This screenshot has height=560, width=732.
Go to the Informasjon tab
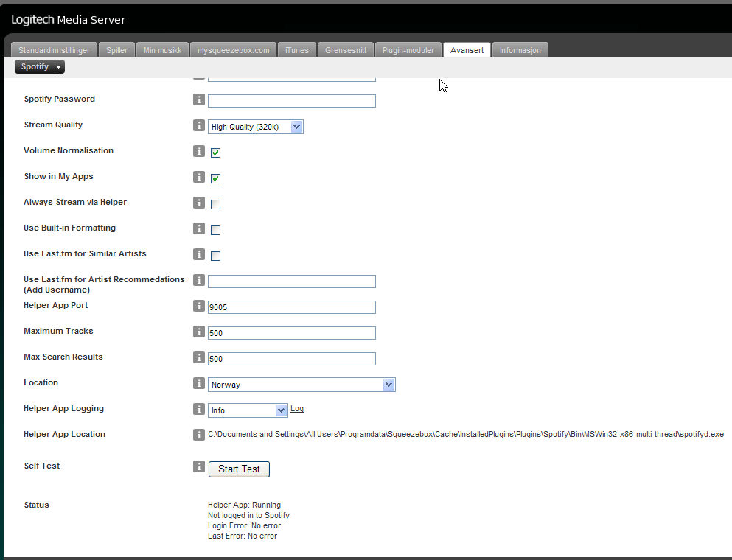520,50
